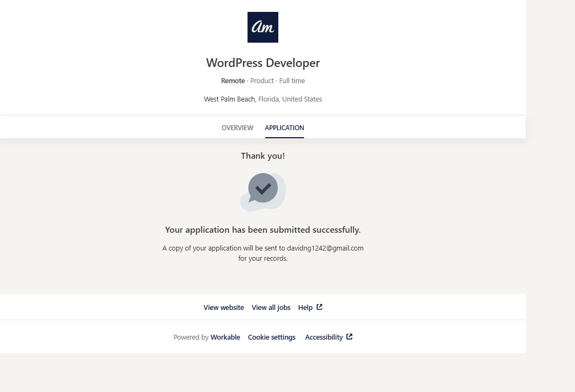Image resolution: width=575 pixels, height=392 pixels.
Task: Click the external link icon beside Help
Action: 319,307
